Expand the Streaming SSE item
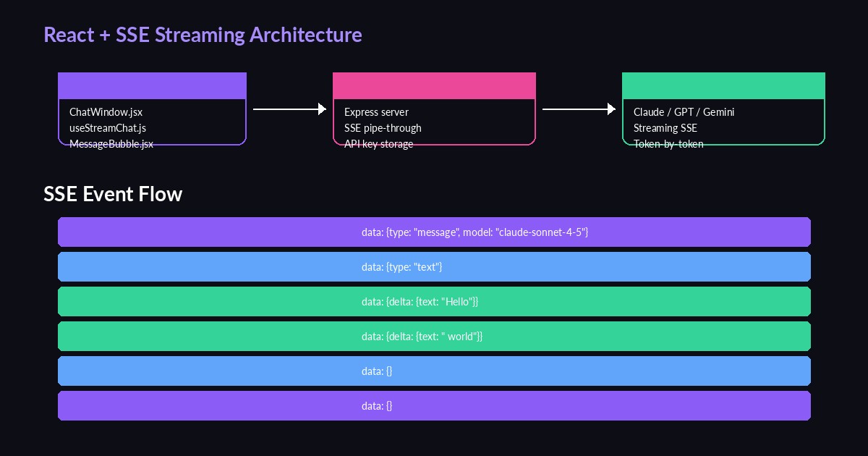 pyautogui.click(x=665, y=128)
